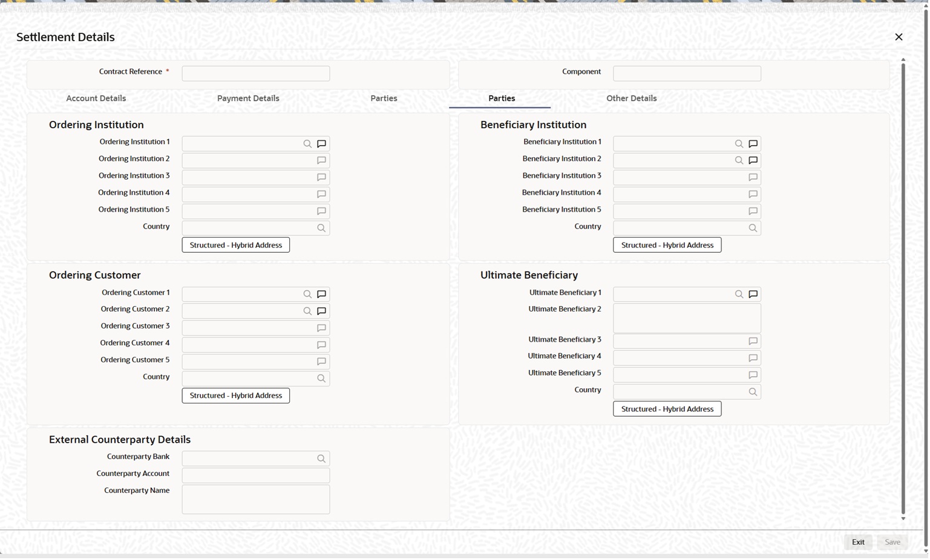
Task: Open the editor popup for Beneficiary Institution 1
Action: pyautogui.click(x=753, y=144)
